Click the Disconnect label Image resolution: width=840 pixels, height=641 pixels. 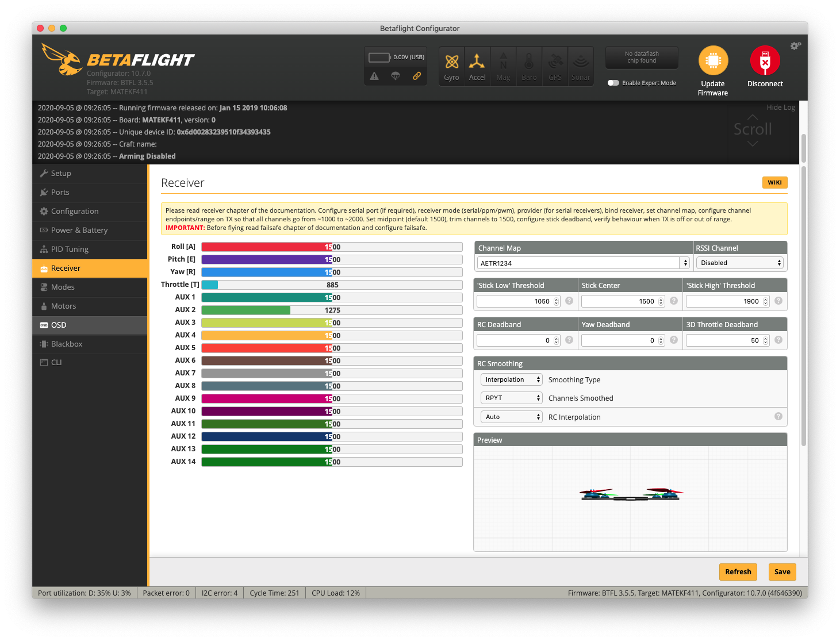(765, 83)
